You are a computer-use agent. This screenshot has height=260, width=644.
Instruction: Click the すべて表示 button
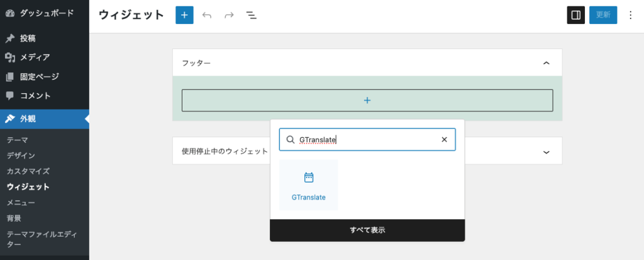coord(367,230)
